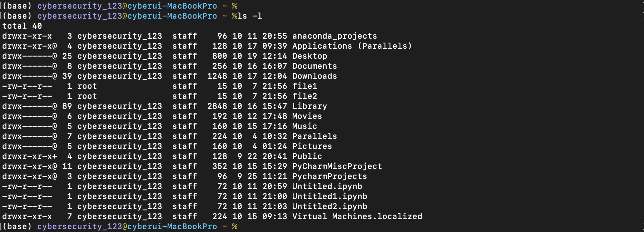Click the Pictures directory name

[312, 146]
